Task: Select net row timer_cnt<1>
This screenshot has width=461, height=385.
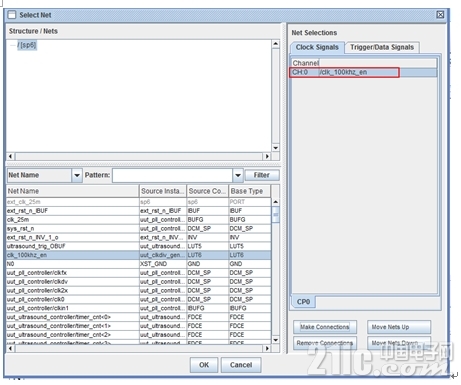Action: [x=138, y=326]
